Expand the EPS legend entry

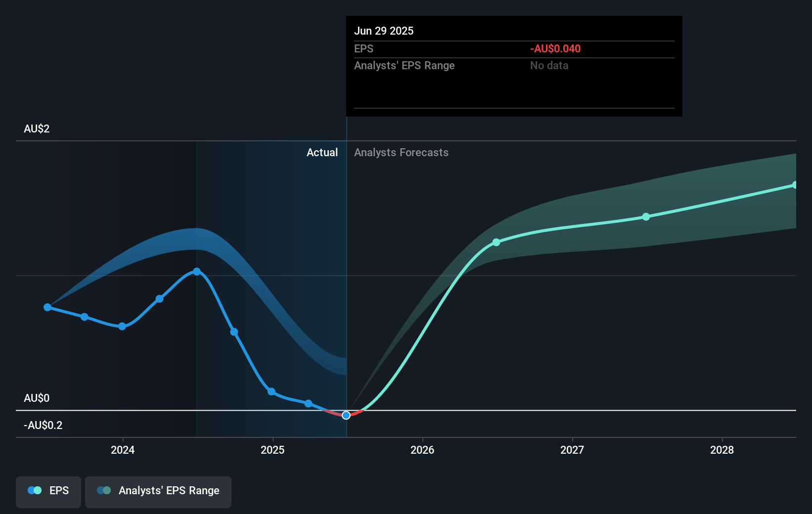pyautogui.click(x=59, y=491)
